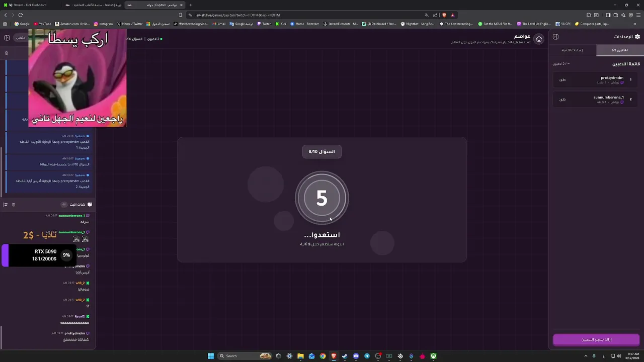This screenshot has height=362, width=644.
Task: Open the translate page icon in address bar
Action: tap(427, 15)
